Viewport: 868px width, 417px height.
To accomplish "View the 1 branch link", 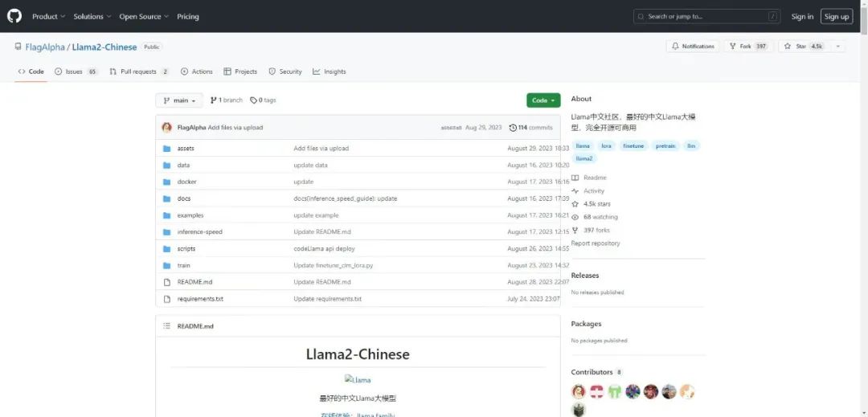I will [227, 100].
